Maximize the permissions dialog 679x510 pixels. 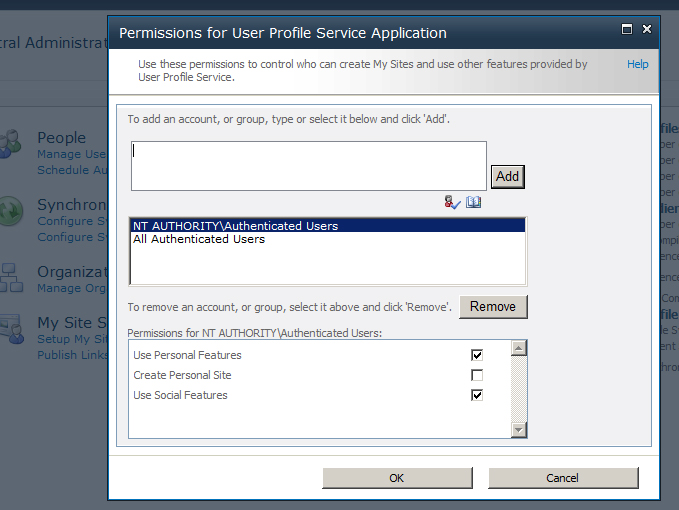pos(627,30)
